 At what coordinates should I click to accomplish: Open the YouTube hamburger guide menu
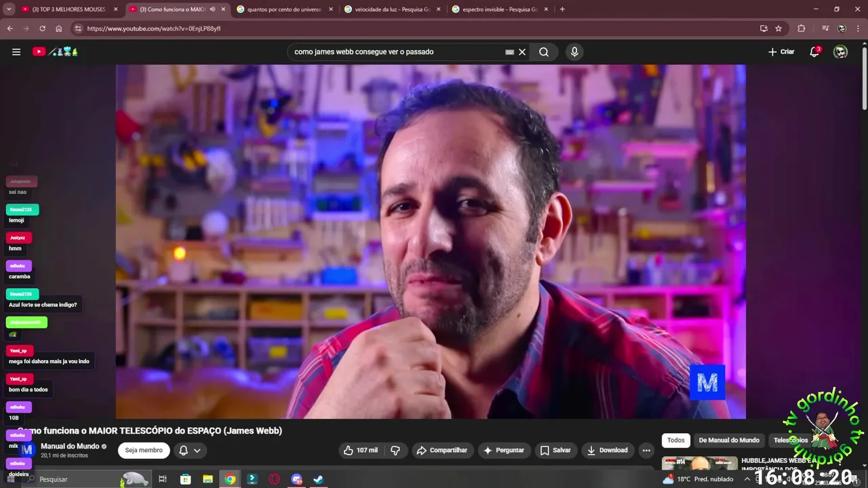pos(16,52)
